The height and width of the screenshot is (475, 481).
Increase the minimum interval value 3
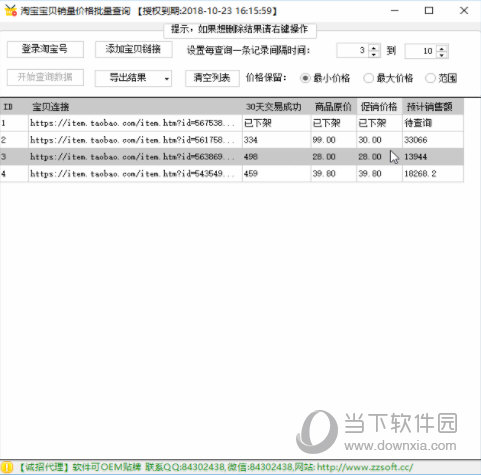point(374,47)
